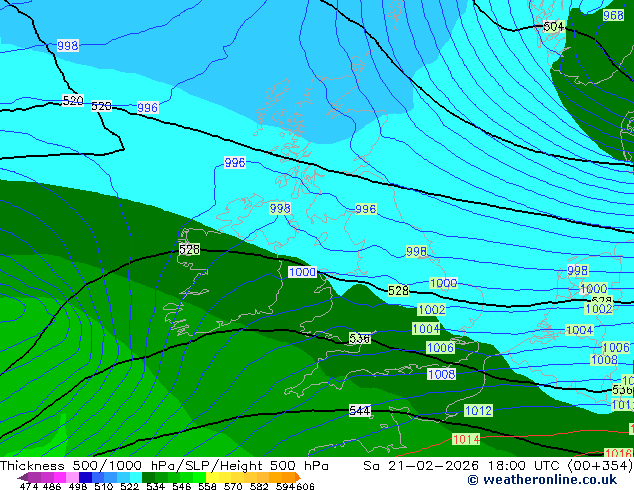Click the legend value 594
This screenshot has width=634, height=490.
(285, 486)
